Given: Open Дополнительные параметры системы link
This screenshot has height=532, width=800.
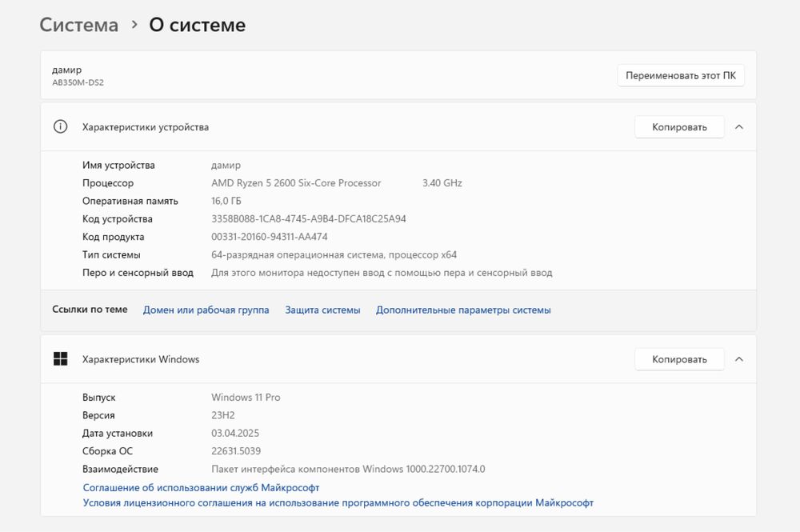Looking at the screenshot, I should tap(463, 310).
